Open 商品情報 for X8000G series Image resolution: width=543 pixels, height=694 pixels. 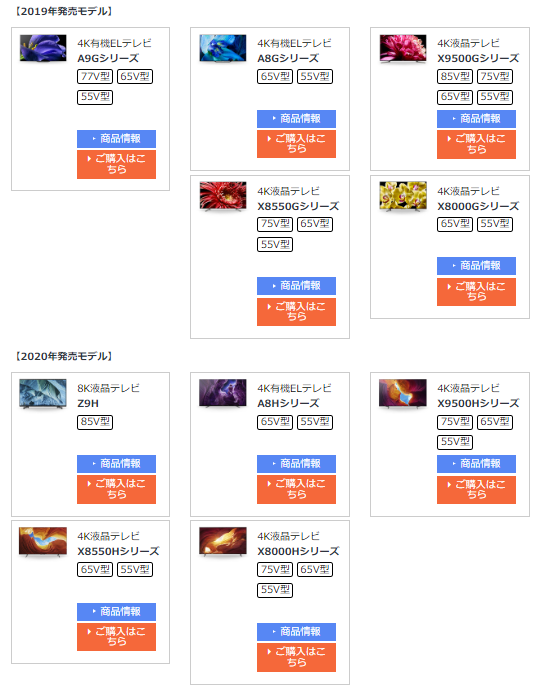point(476,266)
